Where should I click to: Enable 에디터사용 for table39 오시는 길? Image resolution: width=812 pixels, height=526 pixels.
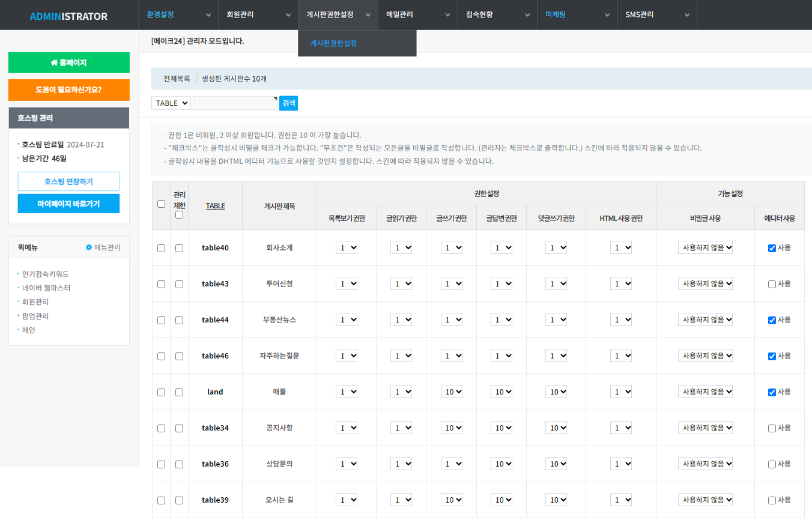[772, 500]
